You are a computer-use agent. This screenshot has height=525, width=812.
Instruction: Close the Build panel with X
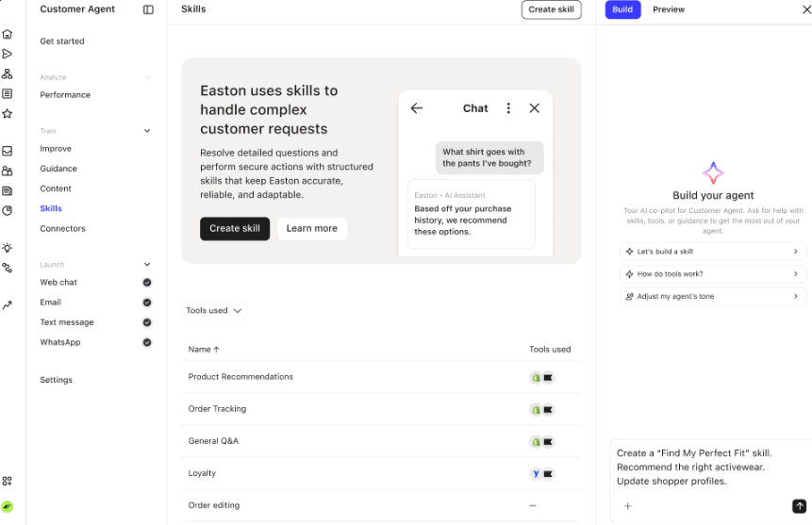806,9
